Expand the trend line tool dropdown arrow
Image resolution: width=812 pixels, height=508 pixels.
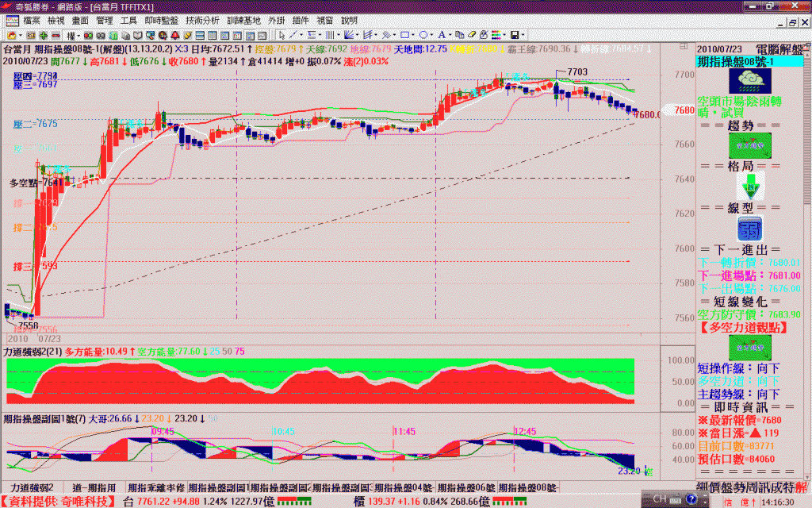pos(301,35)
